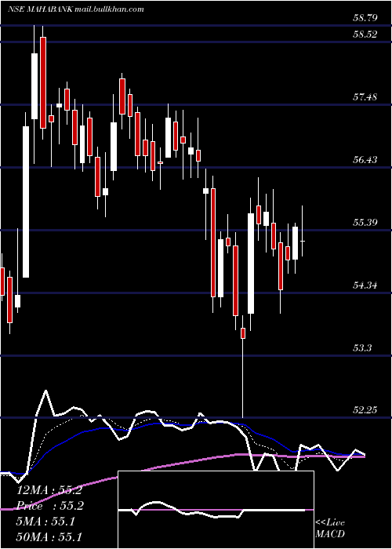Click the 56.43 price level label

365,160
